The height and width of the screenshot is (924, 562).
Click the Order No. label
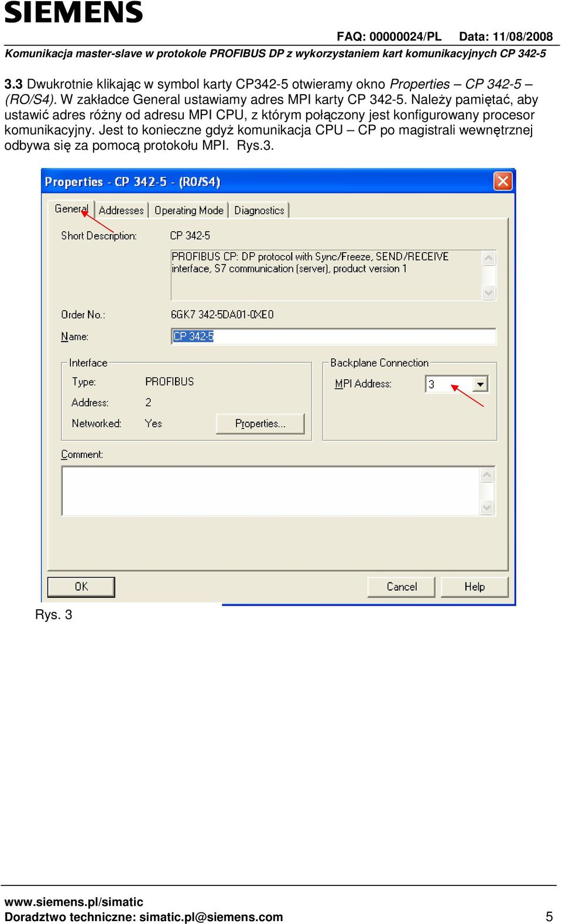(83, 314)
